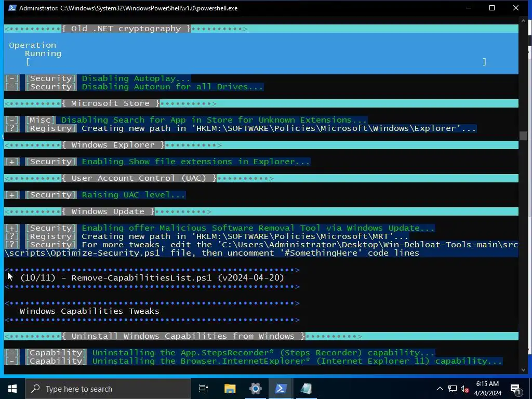
Task: Open the muted volume tray icon
Action: click(465, 389)
